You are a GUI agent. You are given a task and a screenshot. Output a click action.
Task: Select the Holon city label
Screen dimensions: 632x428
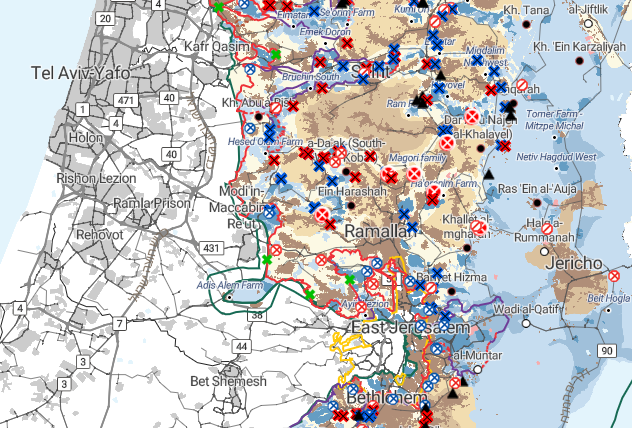pyautogui.click(x=86, y=138)
